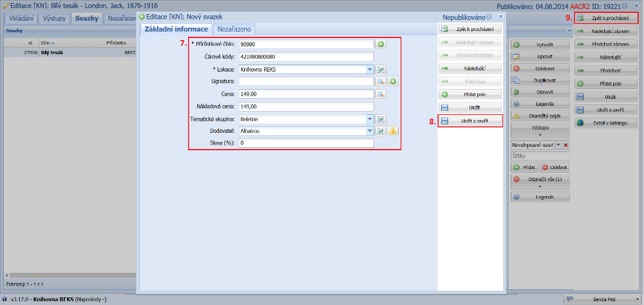The image size is (644, 305).
Task: Click the edit icon next to Lokace
Action: pyautogui.click(x=381, y=69)
